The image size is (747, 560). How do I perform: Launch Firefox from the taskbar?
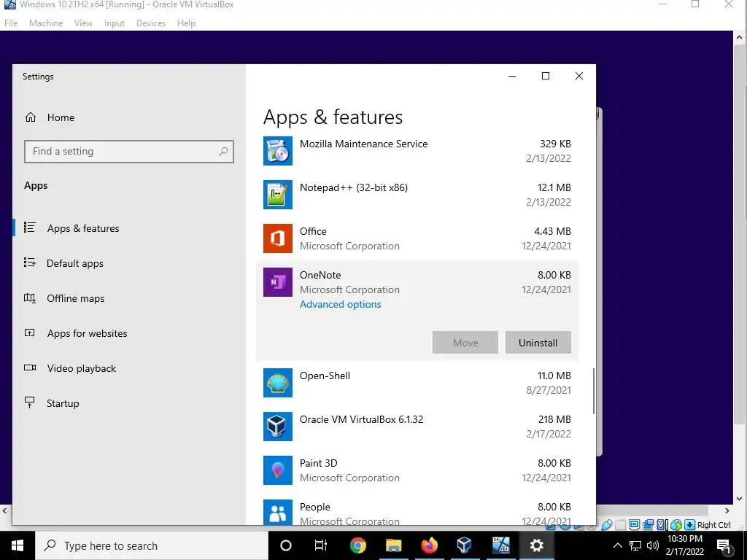click(429, 545)
